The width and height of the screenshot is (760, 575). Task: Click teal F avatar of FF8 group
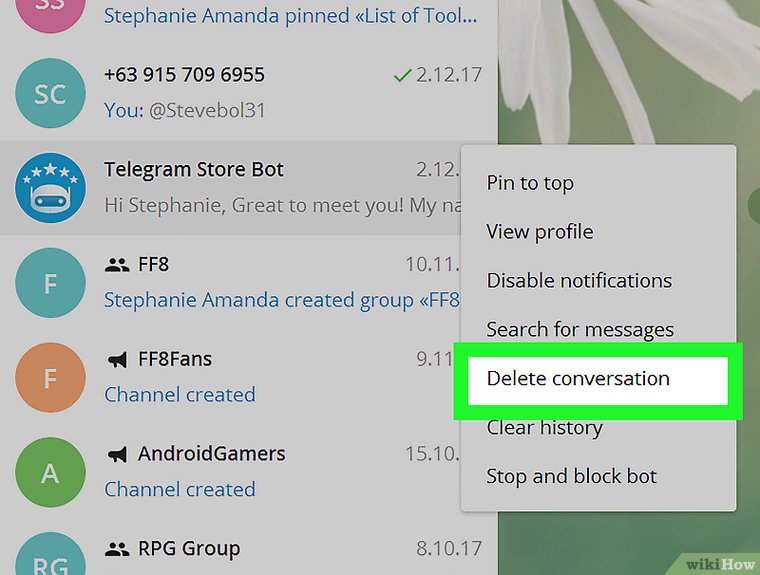click(x=50, y=283)
